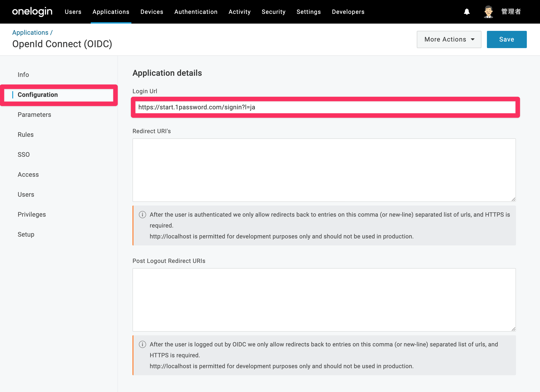This screenshot has height=392, width=540.
Task: Open the notifications bell
Action: click(467, 12)
